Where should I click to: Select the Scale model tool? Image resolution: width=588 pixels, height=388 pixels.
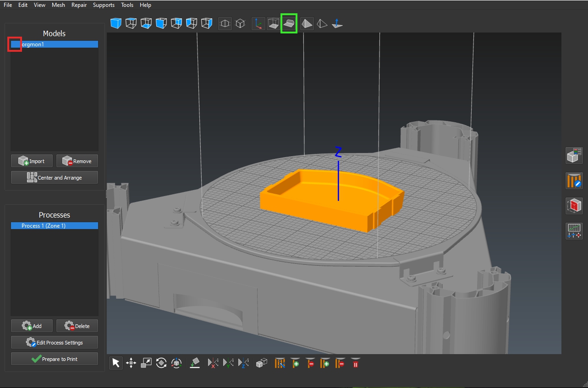click(146, 363)
